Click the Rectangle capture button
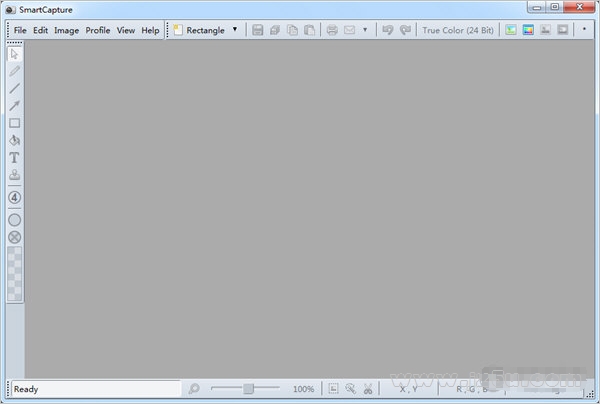 (x=199, y=30)
